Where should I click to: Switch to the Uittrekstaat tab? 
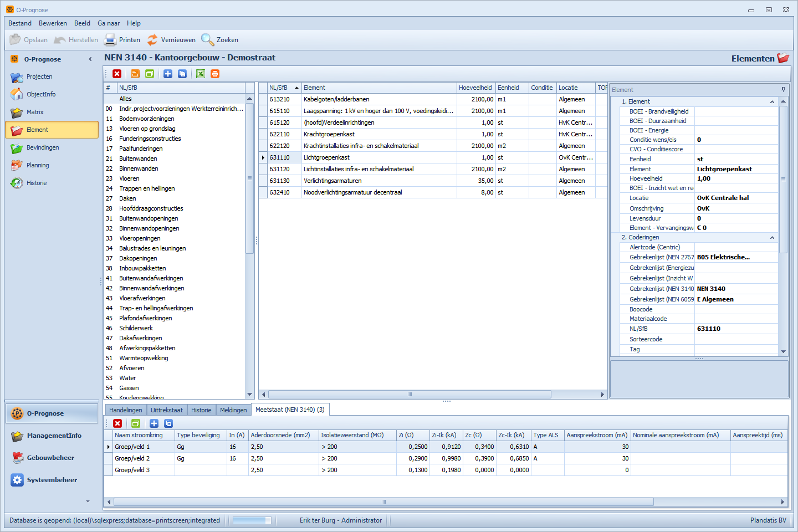166,410
